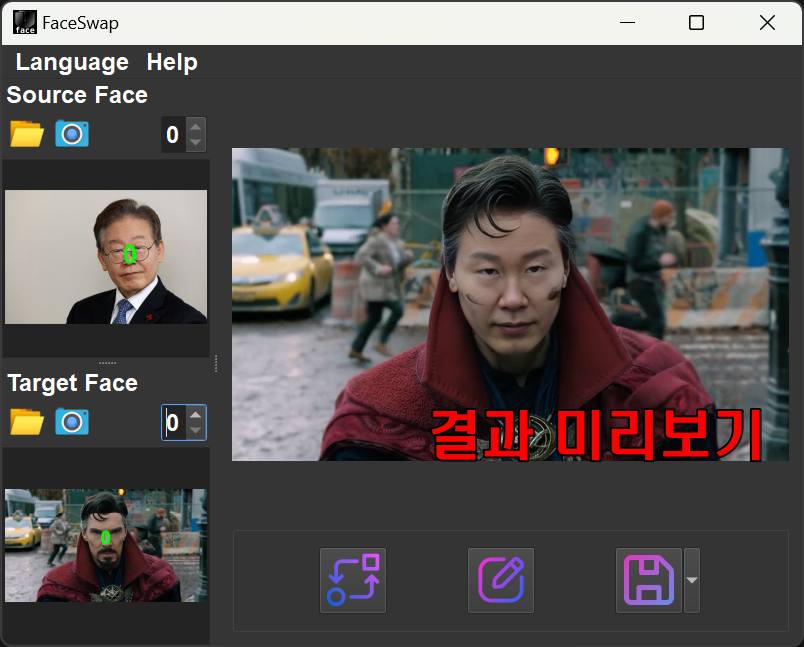
Task: Minimize the FaceSwap window
Action: click(x=627, y=23)
